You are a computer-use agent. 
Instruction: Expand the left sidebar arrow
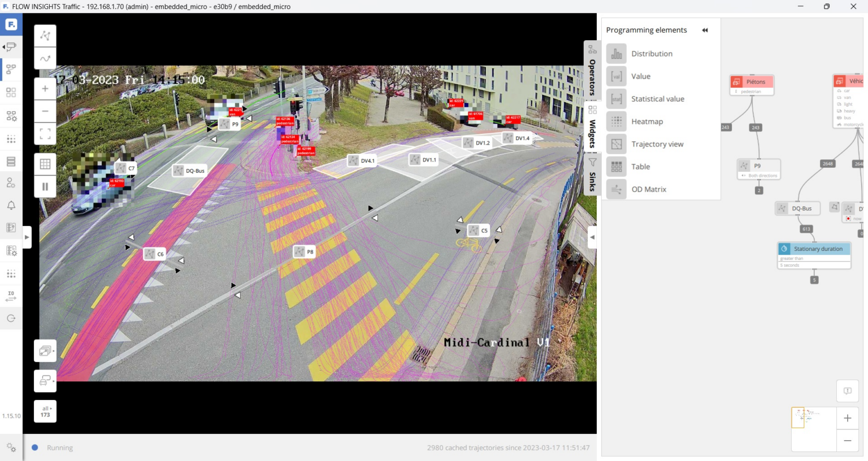pyautogui.click(x=27, y=237)
